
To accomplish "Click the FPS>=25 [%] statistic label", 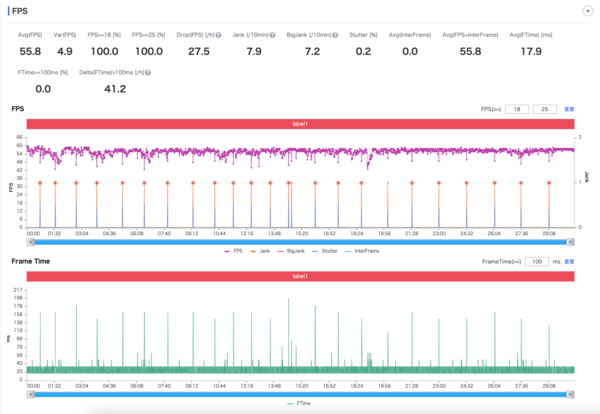I will click(x=148, y=35).
